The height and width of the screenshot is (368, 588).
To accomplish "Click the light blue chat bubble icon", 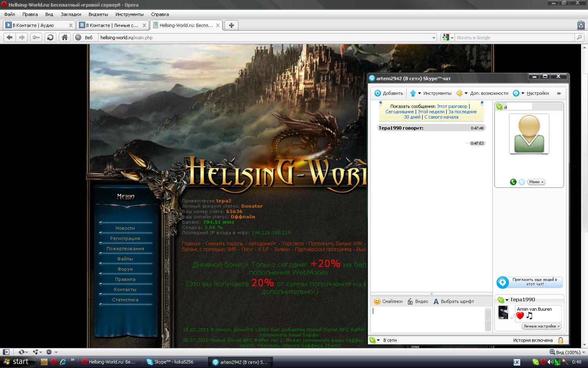I will click(x=521, y=182).
